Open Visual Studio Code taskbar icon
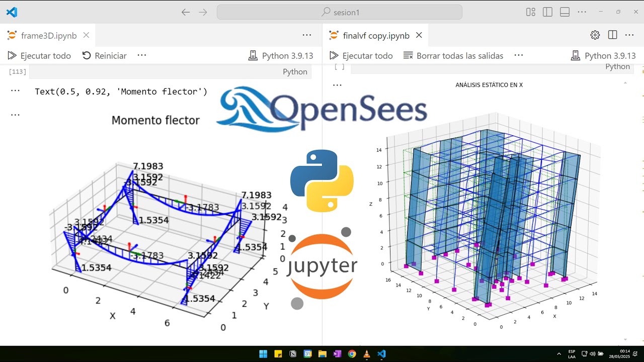644x362 pixels. [381, 354]
